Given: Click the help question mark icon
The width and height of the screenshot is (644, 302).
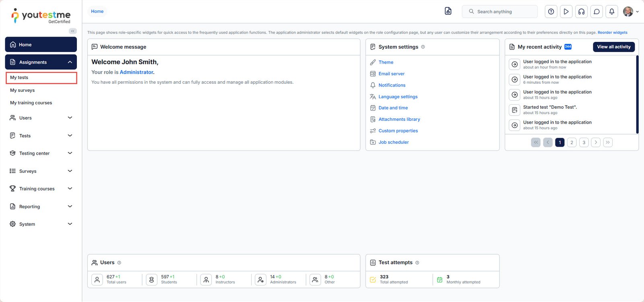Looking at the screenshot, I should coord(551,12).
